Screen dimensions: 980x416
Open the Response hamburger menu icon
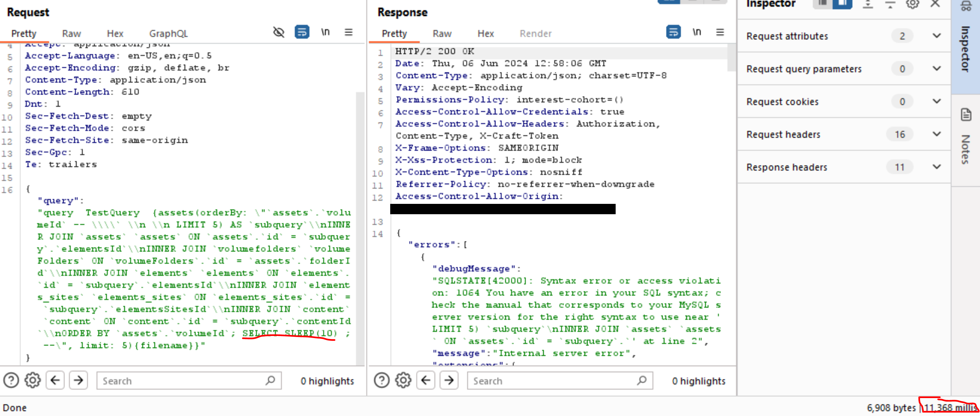719,32
